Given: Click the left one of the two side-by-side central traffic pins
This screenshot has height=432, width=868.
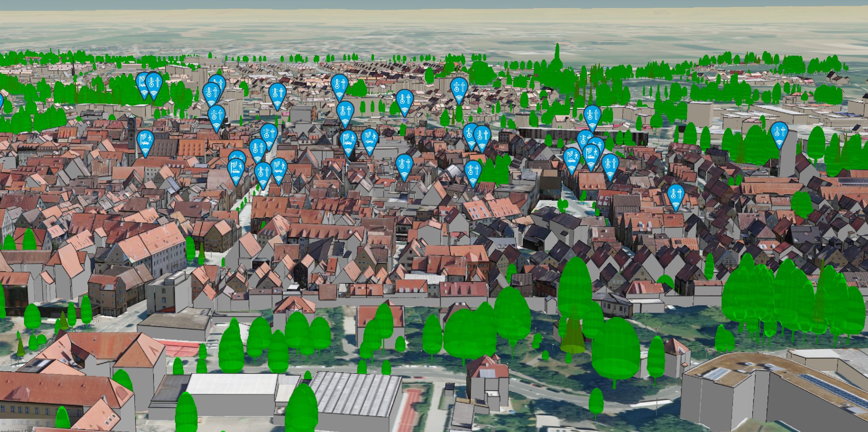Looking at the screenshot, I should coord(349,143).
